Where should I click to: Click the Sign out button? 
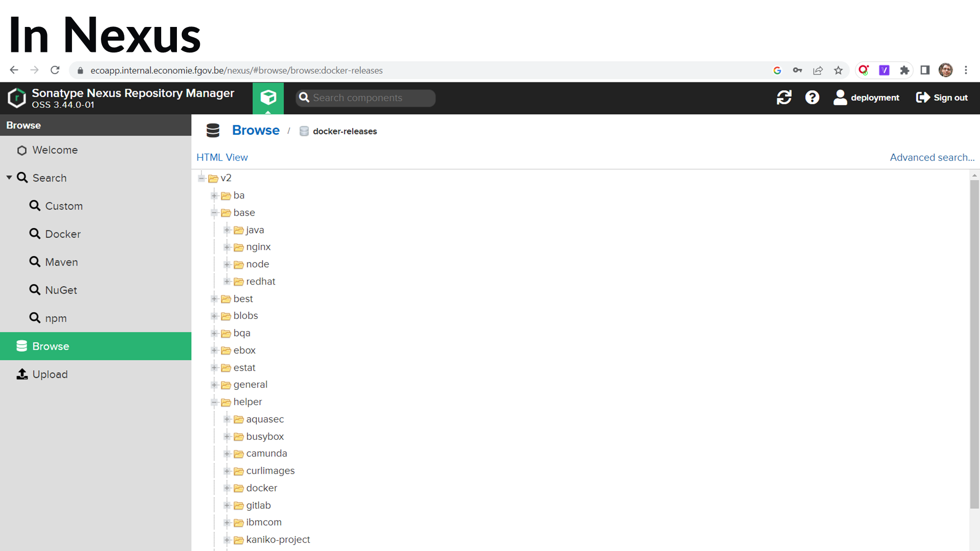click(x=942, y=97)
